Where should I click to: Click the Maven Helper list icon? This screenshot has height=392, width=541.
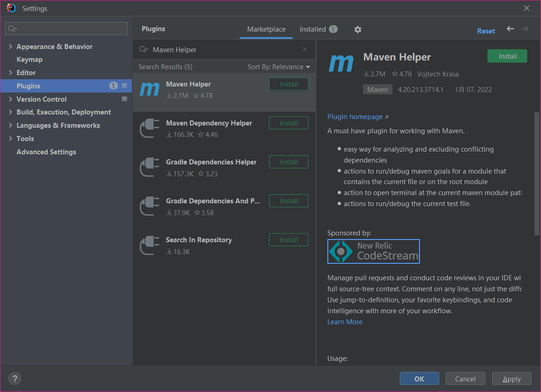click(x=149, y=89)
